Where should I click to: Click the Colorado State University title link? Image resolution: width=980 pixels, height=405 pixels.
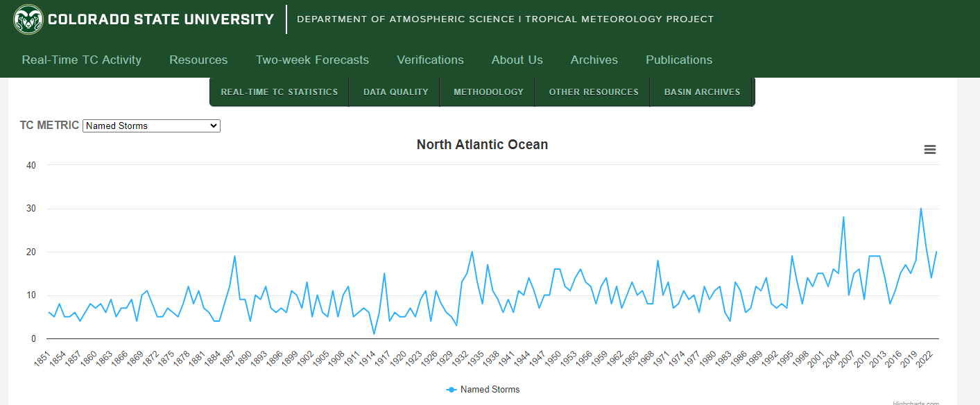pos(161,19)
